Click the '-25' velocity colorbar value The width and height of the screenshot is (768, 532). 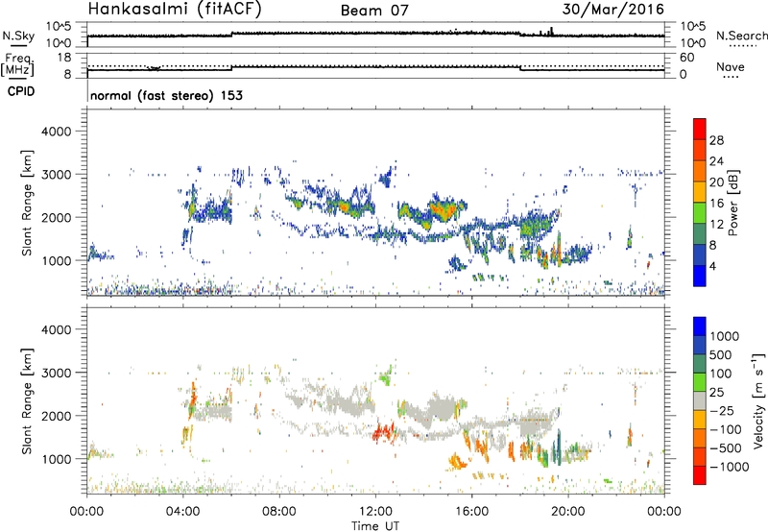(x=723, y=411)
